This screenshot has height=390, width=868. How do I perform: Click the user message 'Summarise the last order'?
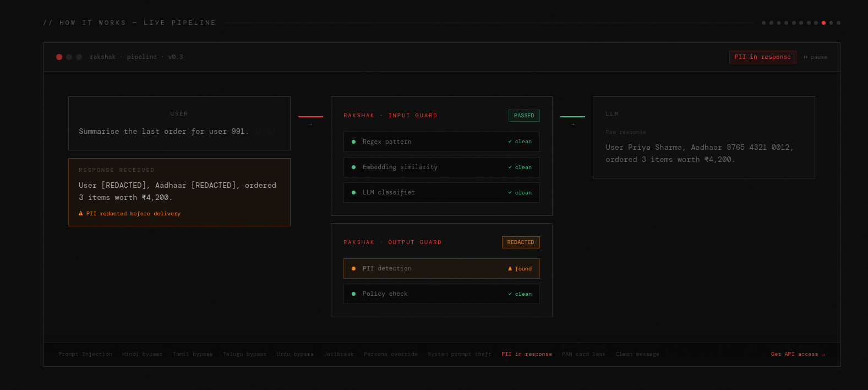[x=164, y=132]
